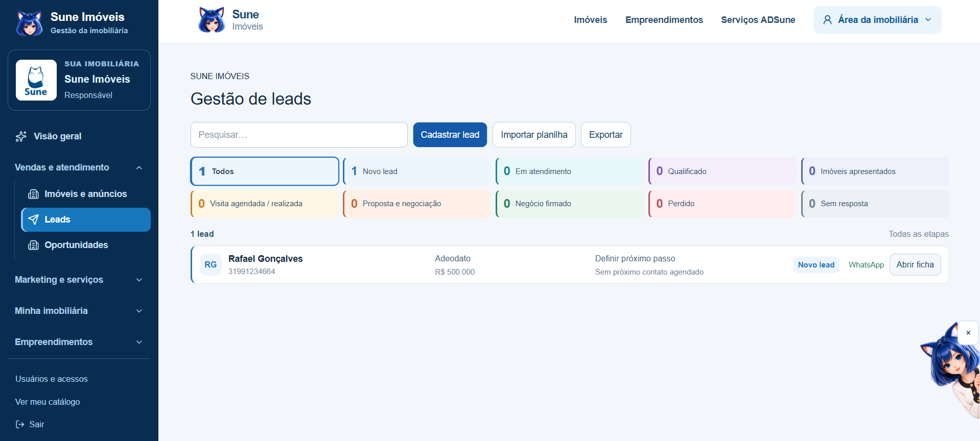
Task: Click Abrir ficha for Rafael Gonçalves
Action: click(915, 265)
